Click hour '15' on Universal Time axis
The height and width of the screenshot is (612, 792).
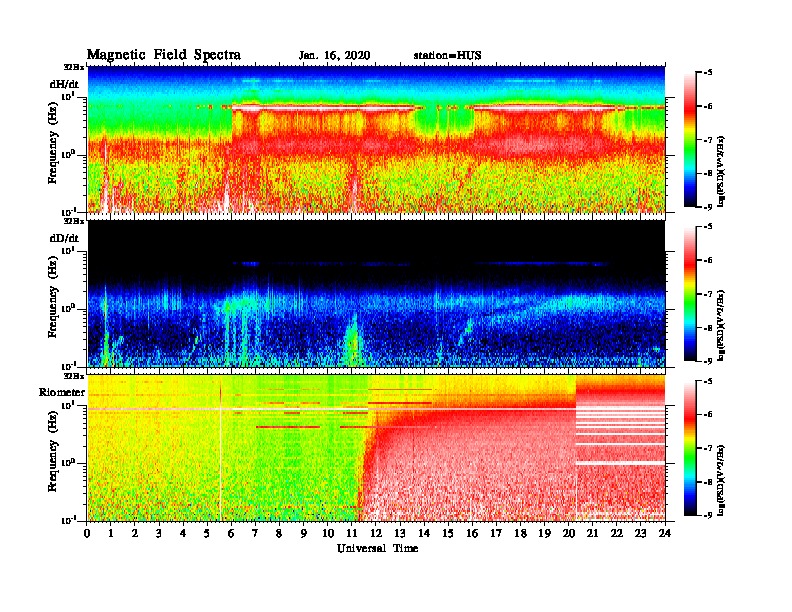click(x=448, y=533)
